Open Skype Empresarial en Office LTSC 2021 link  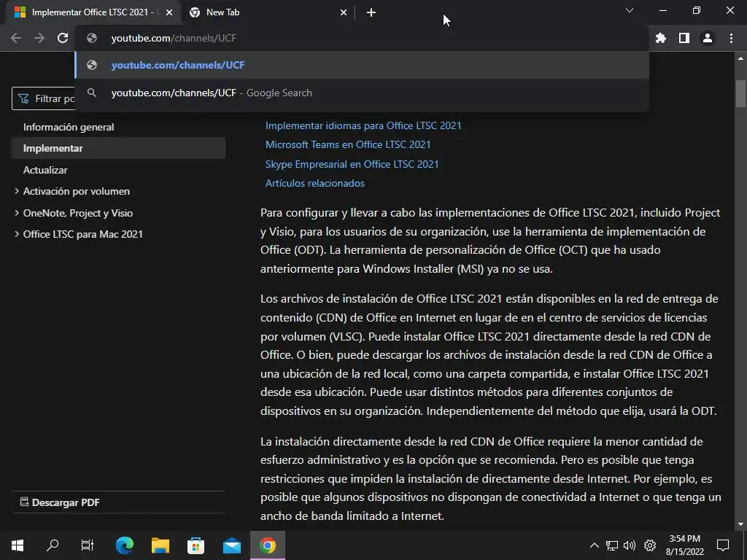352,164
